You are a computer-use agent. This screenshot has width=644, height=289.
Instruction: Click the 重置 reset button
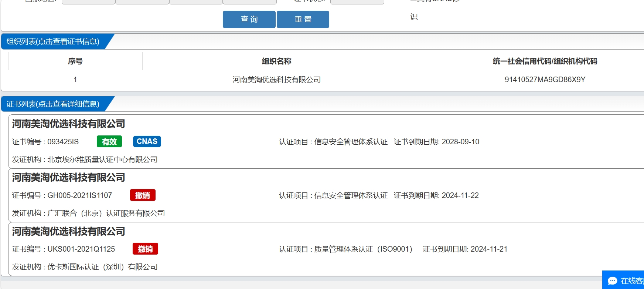click(x=303, y=19)
